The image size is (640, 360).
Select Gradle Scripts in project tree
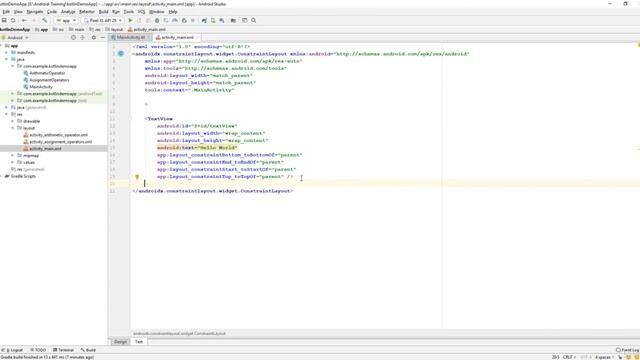(23, 176)
